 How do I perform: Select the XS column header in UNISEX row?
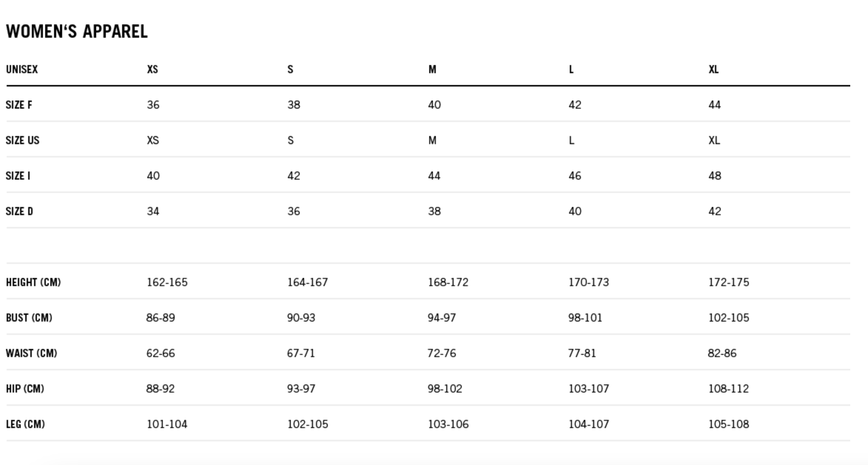pos(152,69)
